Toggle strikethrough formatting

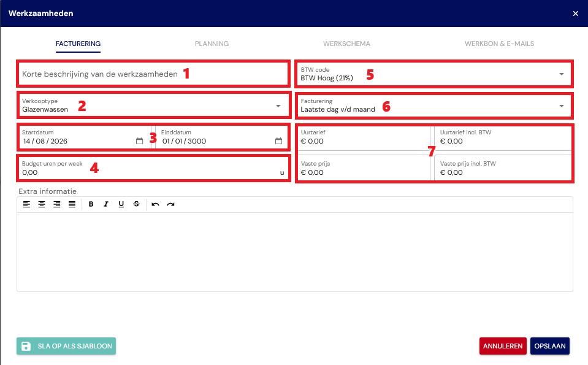tap(137, 204)
